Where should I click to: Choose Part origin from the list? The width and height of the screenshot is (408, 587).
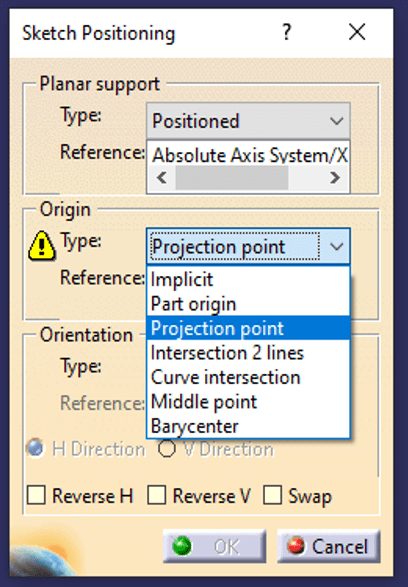pyautogui.click(x=249, y=304)
